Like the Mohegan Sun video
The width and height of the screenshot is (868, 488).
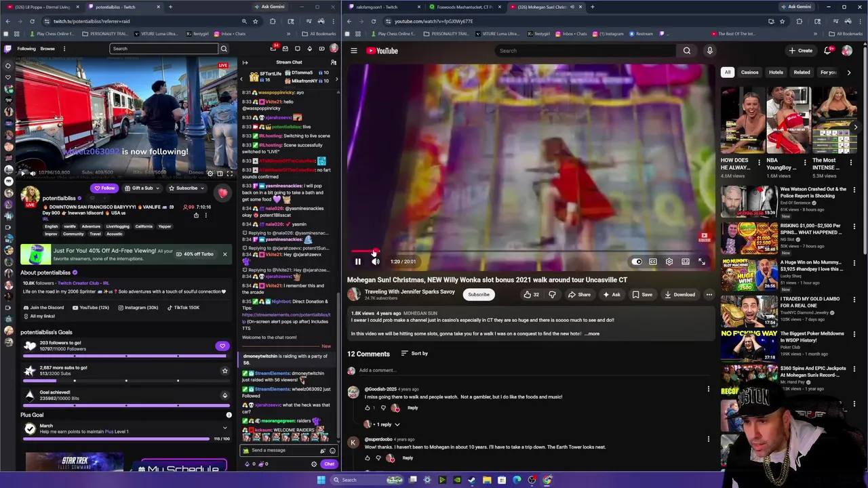pyautogui.click(x=531, y=295)
